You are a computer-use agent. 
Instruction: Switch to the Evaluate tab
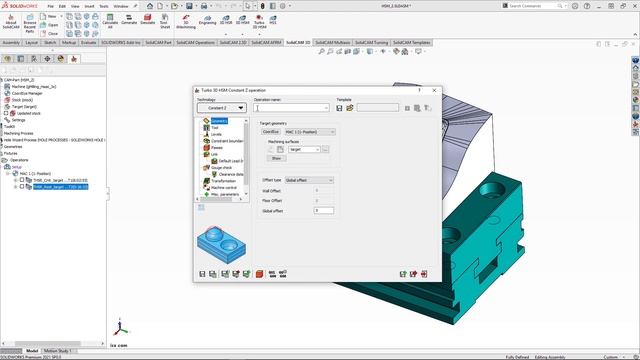pos(88,42)
